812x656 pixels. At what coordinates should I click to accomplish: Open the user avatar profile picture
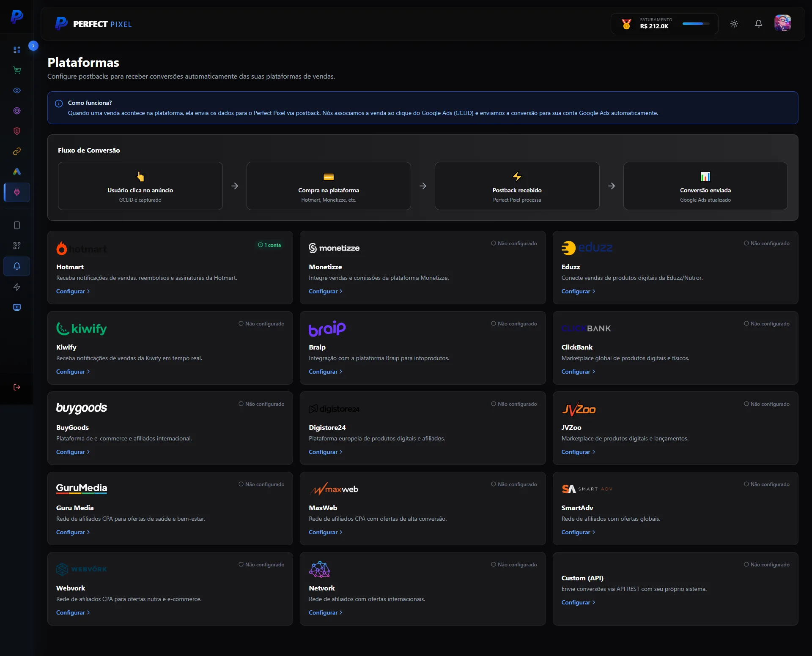[x=782, y=23]
